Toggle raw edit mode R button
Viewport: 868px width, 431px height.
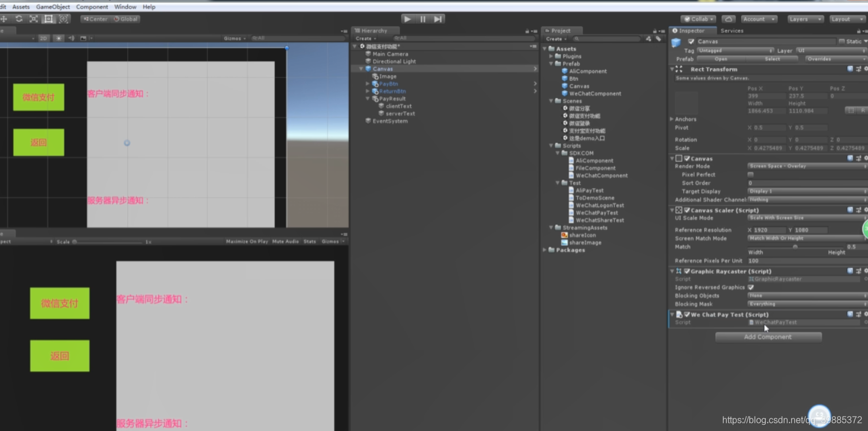(x=862, y=110)
